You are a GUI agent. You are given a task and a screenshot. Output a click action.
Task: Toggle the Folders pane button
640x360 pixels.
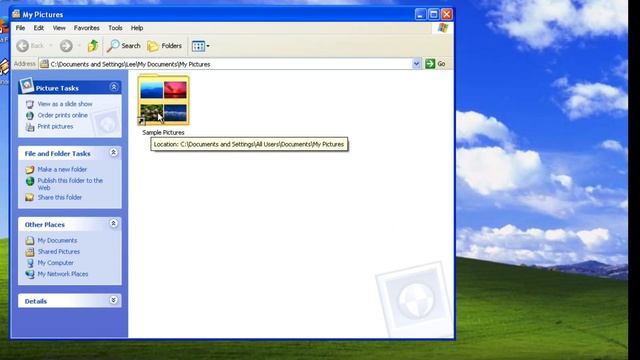(x=164, y=46)
